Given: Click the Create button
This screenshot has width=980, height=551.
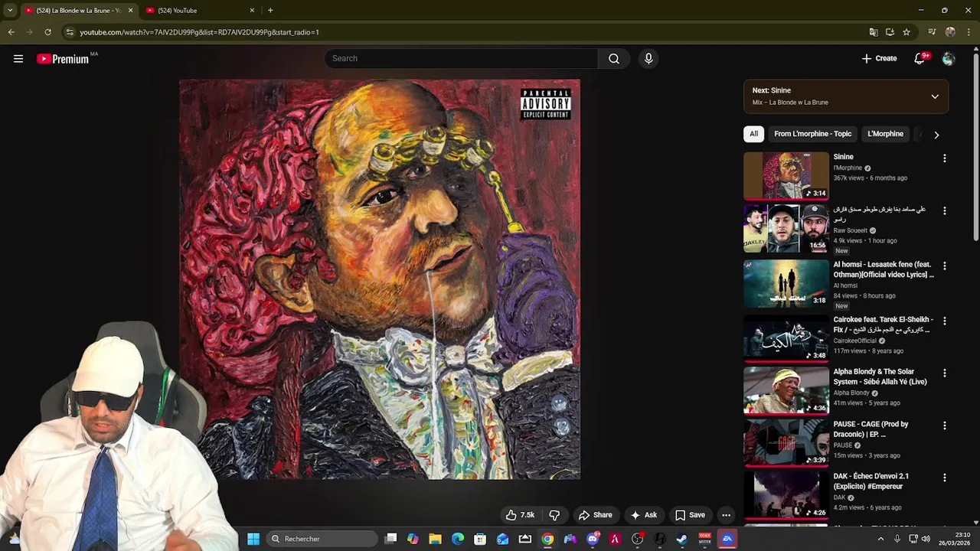Looking at the screenshot, I should click(x=879, y=59).
